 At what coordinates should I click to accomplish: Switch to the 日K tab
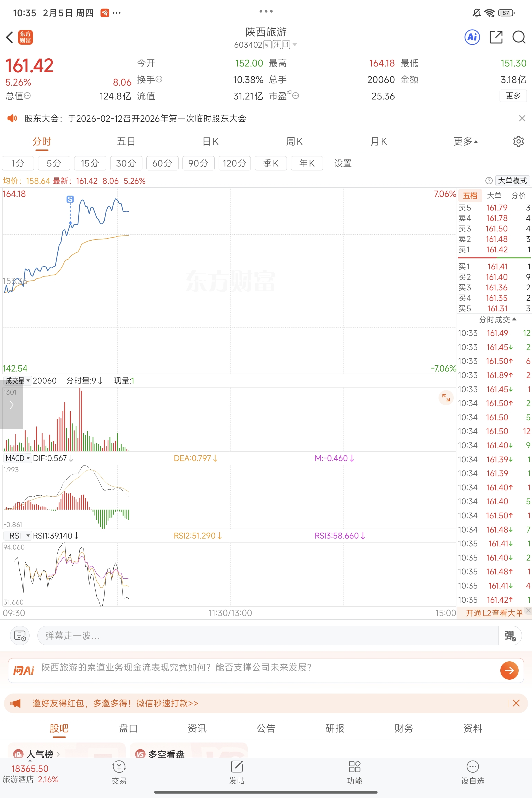point(210,141)
